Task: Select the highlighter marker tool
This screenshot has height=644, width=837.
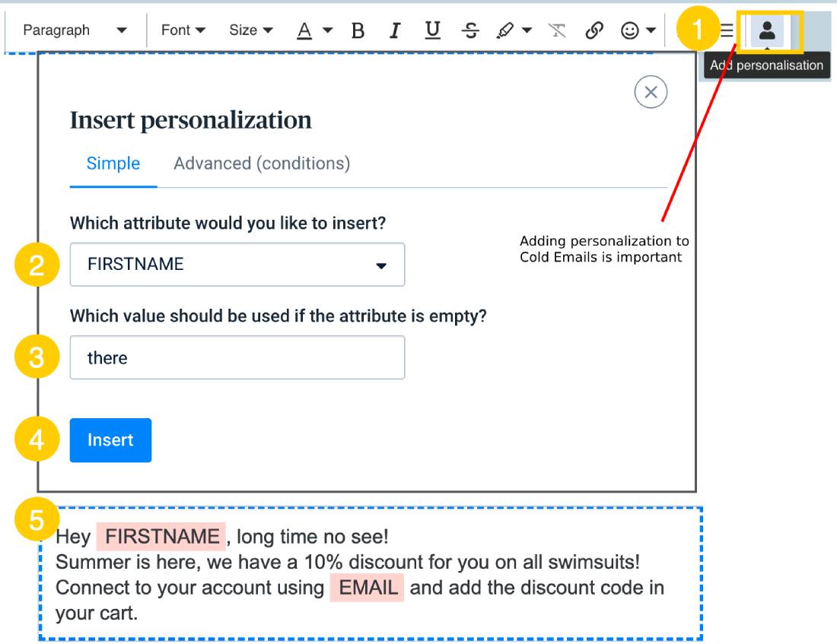Action: 505,30
